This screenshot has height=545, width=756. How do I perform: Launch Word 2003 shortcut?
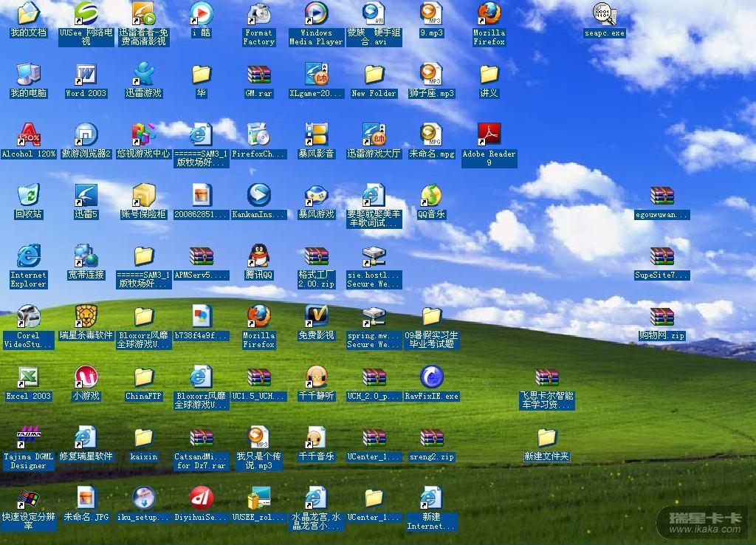coord(86,75)
